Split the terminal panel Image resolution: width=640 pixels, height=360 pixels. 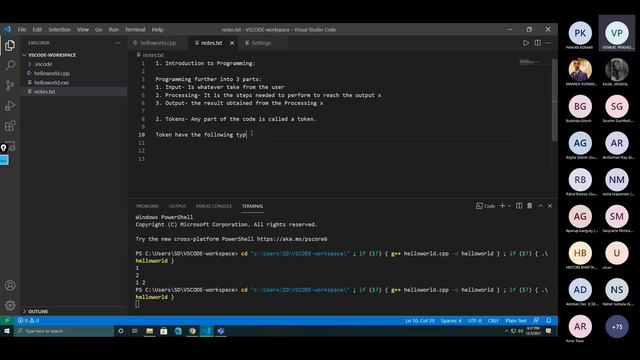coord(519,206)
